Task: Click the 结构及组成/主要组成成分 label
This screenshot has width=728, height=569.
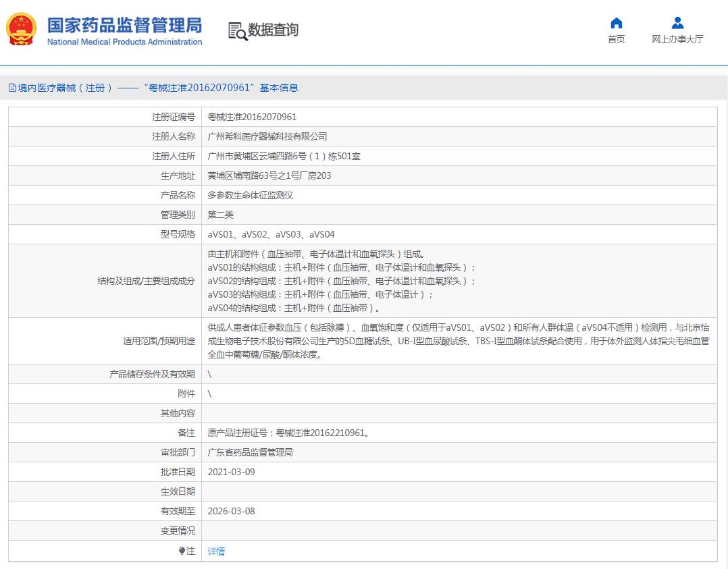Action: (x=147, y=281)
